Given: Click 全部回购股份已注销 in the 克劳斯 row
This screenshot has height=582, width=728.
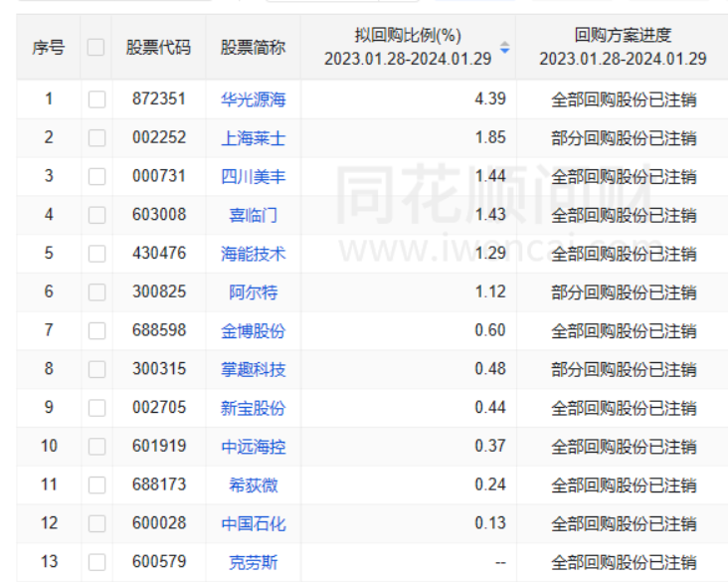Looking at the screenshot, I should click(x=624, y=562).
